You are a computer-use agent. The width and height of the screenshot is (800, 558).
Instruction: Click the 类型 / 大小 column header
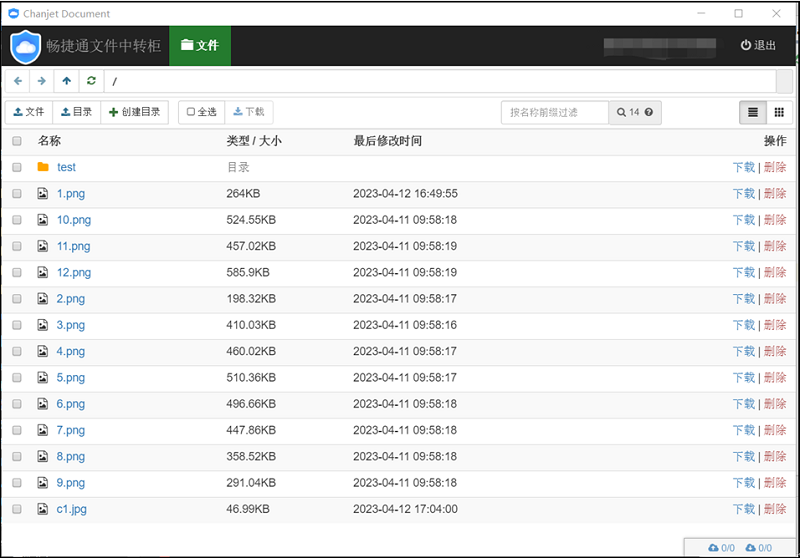[254, 141]
